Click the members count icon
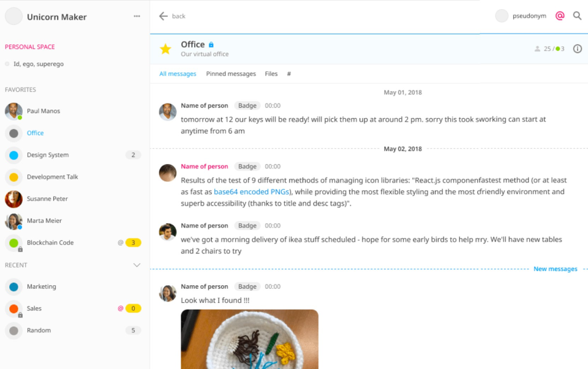The height and width of the screenshot is (369, 588). point(538,49)
